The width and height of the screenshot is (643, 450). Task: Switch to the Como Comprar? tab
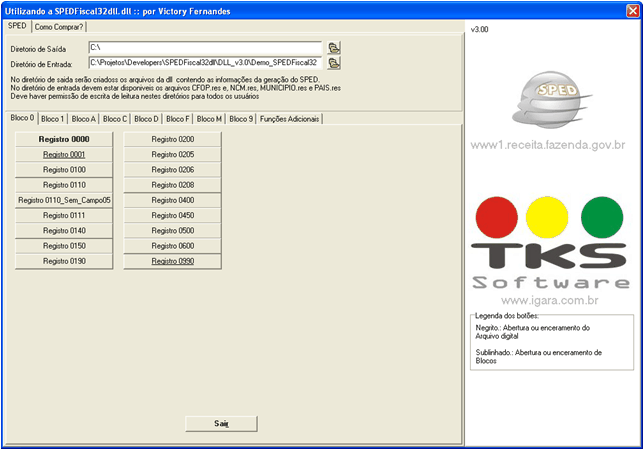(x=60, y=26)
